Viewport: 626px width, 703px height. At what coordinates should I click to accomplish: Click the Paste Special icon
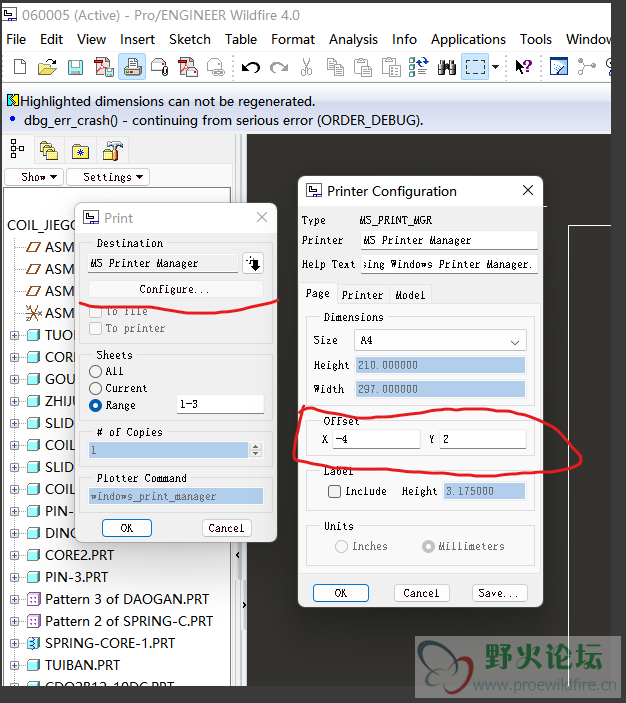[x=391, y=67]
